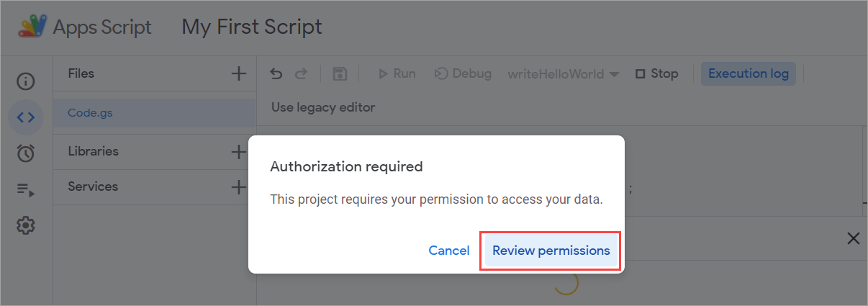Open the Overview info icon in sidebar
The image size is (868, 306).
click(26, 81)
